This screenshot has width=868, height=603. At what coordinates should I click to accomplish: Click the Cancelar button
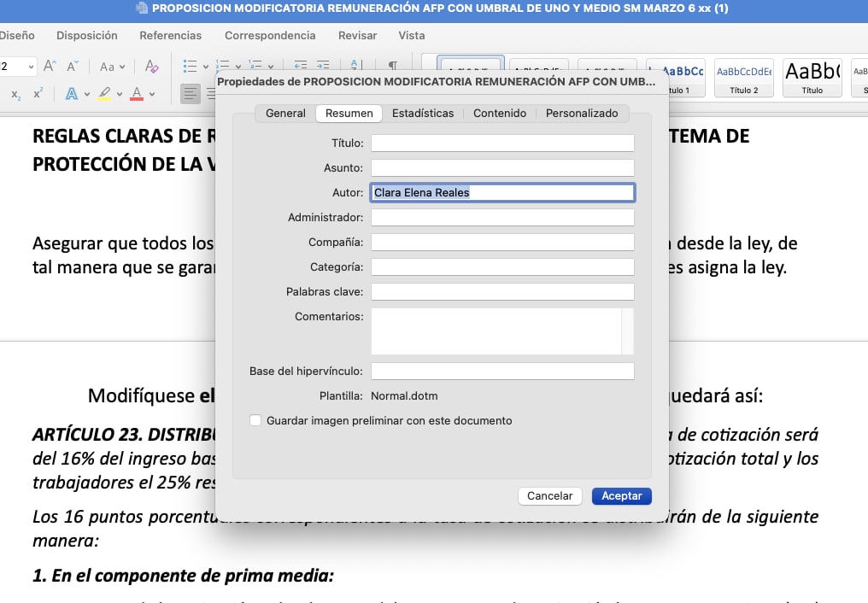pyautogui.click(x=549, y=495)
